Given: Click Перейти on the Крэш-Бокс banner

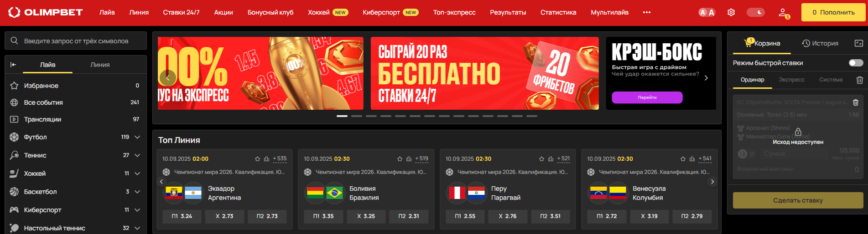Looking at the screenshot, I should pos(647,97).
